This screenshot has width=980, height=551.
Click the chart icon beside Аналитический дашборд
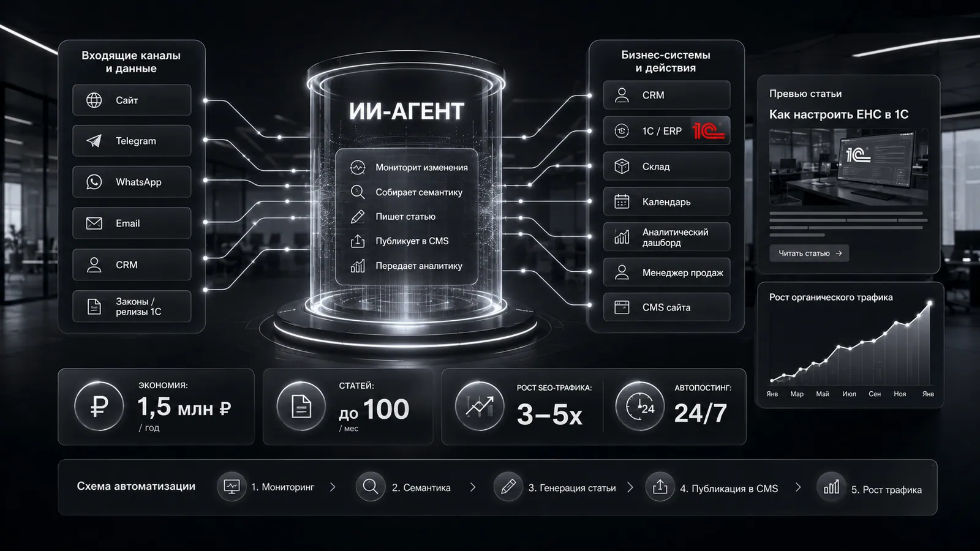[x=622, y=237]
